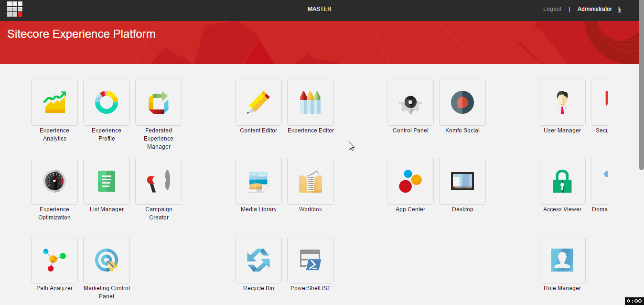Open the Administrator account profile
This screenshot has width=644, height=305.
pyautogui.click(x=595, y=9)
